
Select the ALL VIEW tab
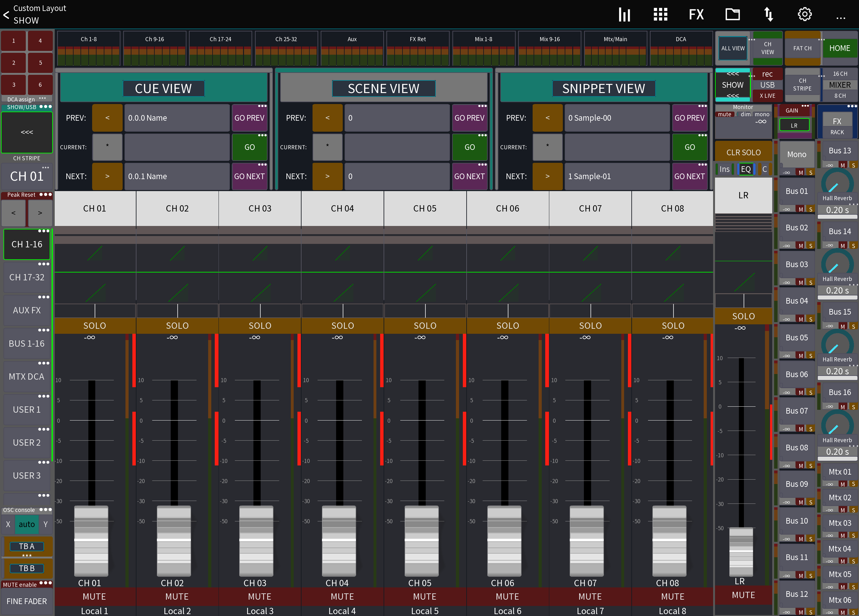click(733, 48)
